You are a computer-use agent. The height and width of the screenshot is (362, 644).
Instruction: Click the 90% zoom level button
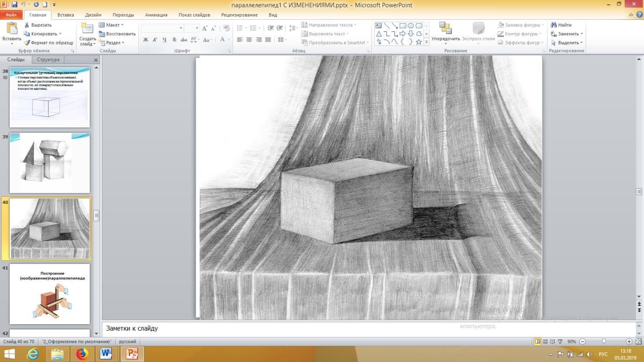click(x=572, y=342)
